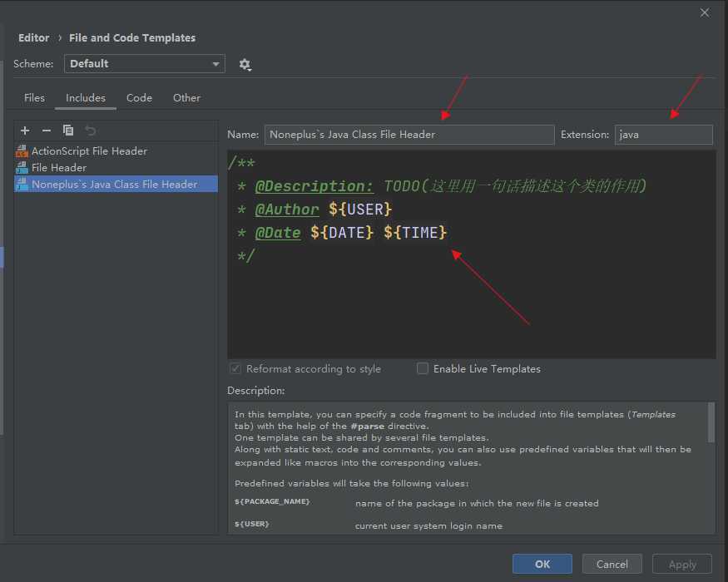The height and width of the screenshot is (582, 728).
Task: Click the Description panel scrollbar
Action: (711, 422)
